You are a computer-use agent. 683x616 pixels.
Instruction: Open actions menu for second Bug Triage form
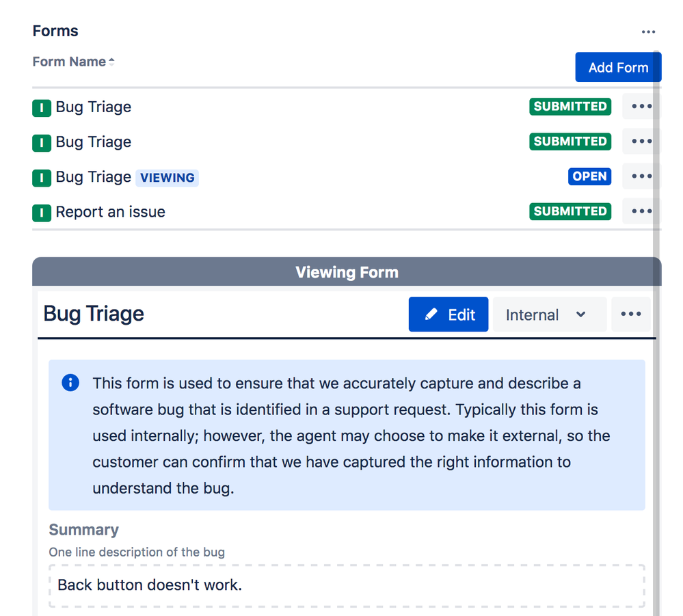(641, 141)
